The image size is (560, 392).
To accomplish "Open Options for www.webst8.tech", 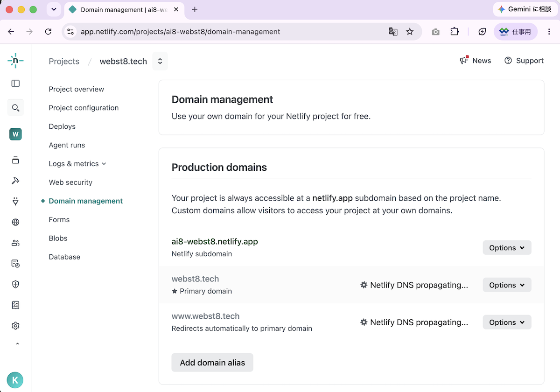I will [x=507, y=322].
